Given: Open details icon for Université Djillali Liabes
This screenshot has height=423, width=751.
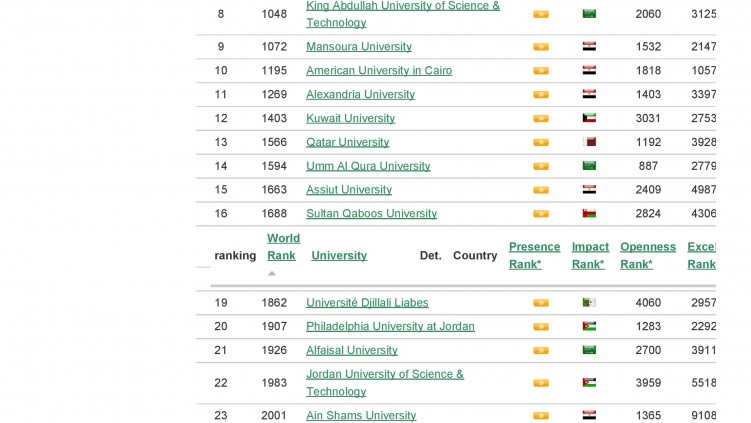Looking at the screenshot, I should click(x=541, y=303).
